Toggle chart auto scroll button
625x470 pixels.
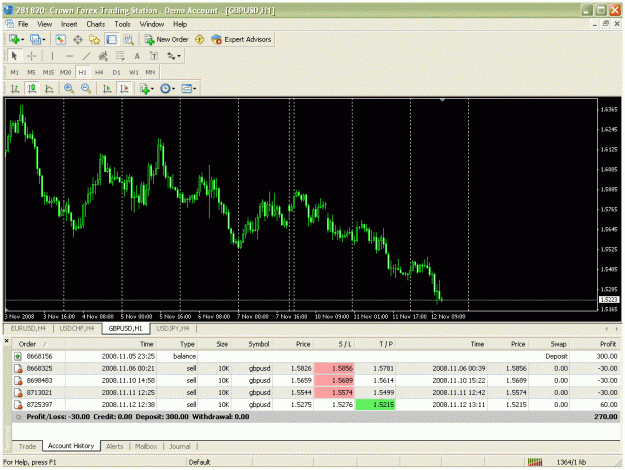(x=107, y=88)
